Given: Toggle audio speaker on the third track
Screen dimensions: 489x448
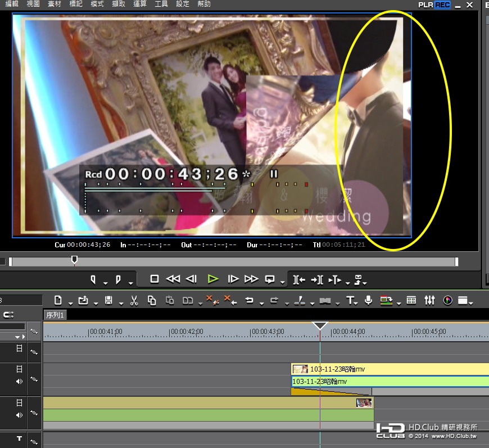Looking at the screenshot, I should click(19, 415).
